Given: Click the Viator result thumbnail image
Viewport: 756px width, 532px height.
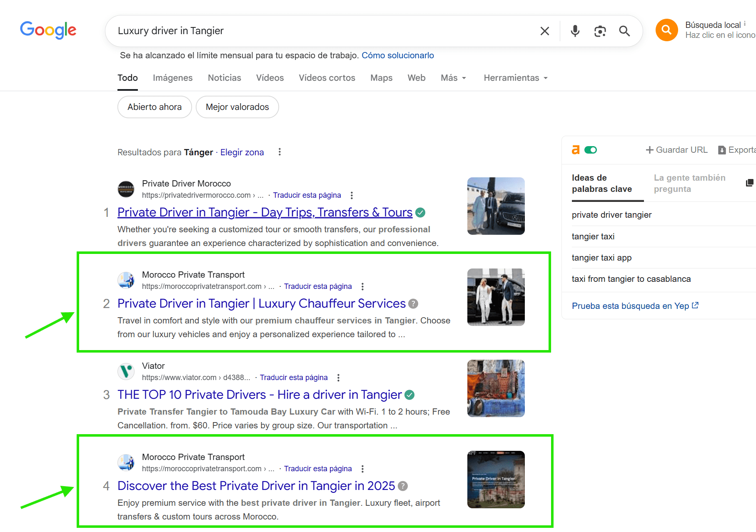Looking at the screenshot, I should click(x=496, y=388).
